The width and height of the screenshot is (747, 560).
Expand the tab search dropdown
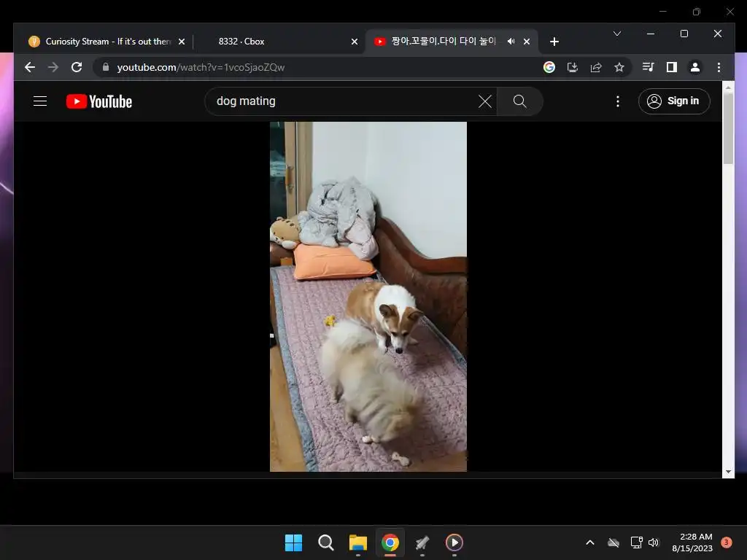pyautogui.click(x=617, y=34)
